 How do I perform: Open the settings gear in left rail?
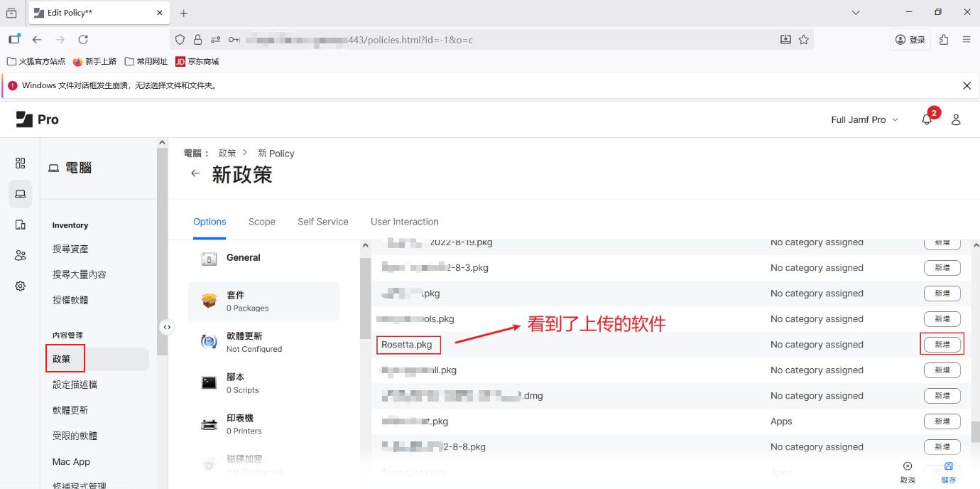coord(21,286)
